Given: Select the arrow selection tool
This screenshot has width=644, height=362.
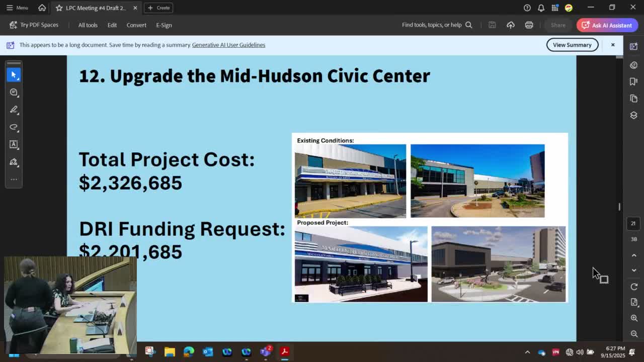Looking at the screenshot, I should 14,75.
